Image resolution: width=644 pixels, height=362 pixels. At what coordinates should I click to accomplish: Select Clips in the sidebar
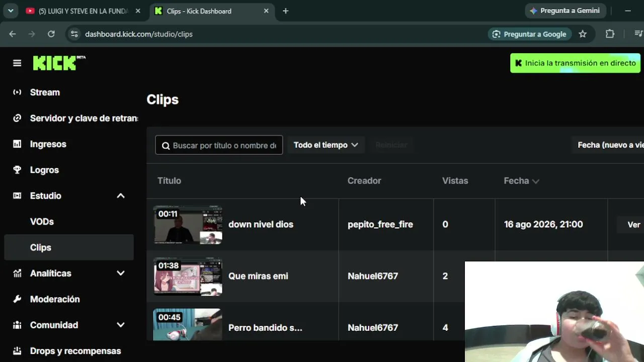(x=69, y=247)
